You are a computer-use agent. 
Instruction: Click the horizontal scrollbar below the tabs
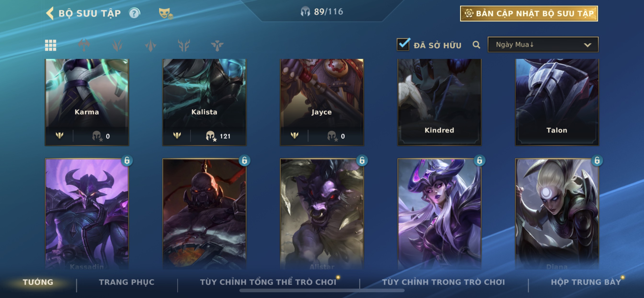pyautogui.click(x=322, y=291)
